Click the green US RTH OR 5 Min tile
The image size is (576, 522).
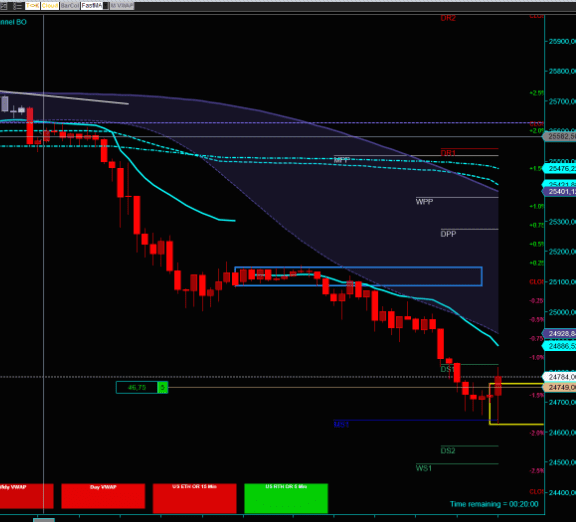(286, 498)
